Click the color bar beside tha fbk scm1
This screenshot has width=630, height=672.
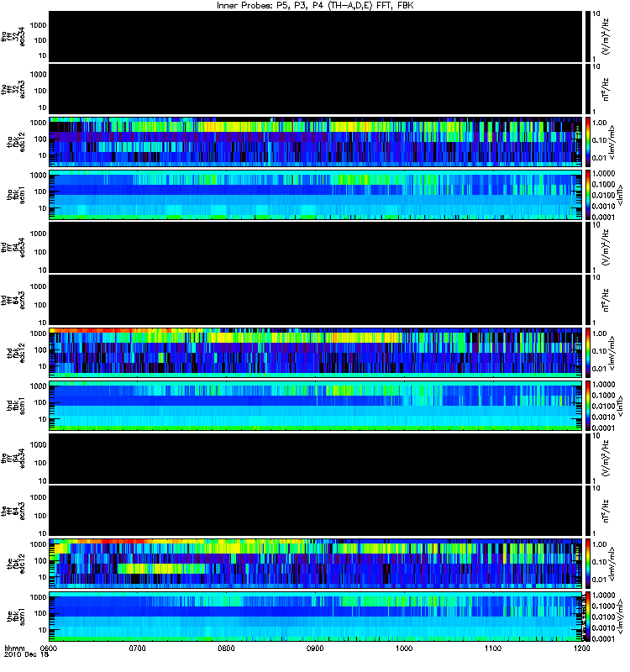click(587, 195)
